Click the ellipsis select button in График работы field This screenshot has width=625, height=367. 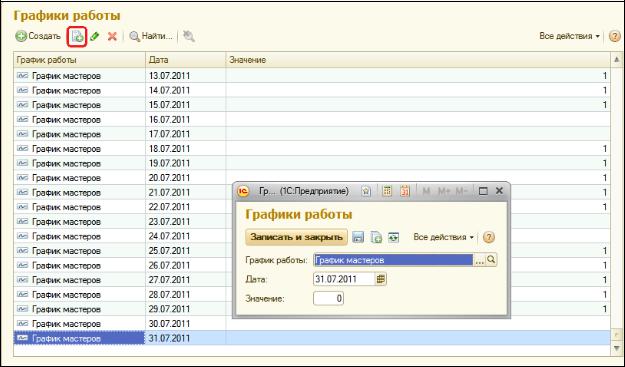click(480, 260)
